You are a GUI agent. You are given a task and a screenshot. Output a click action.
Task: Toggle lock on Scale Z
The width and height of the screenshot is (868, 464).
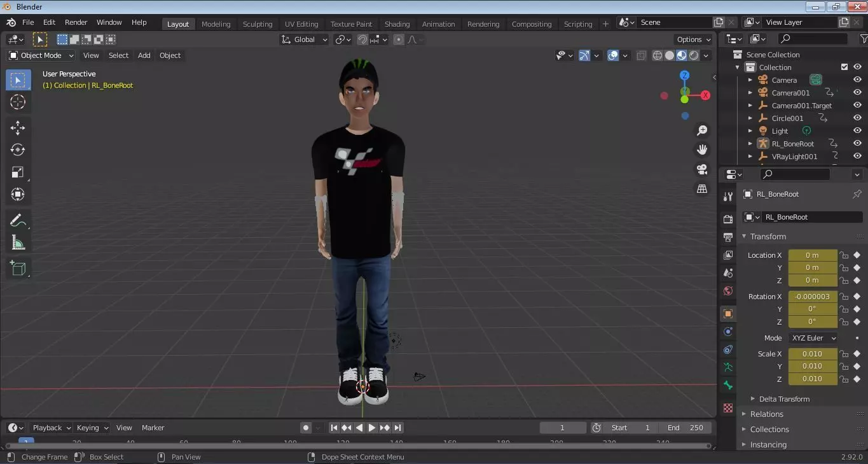[844, 379]
